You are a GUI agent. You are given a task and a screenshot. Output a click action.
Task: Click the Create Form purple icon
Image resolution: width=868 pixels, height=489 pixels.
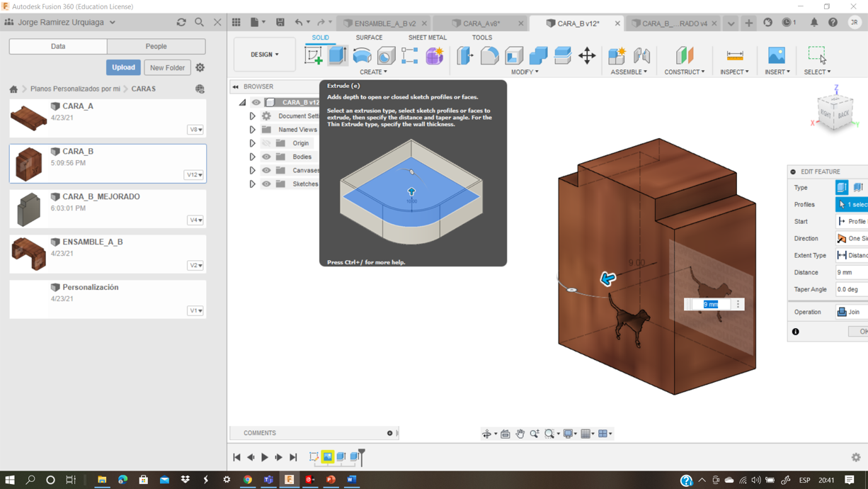click(x=435, y=55)
